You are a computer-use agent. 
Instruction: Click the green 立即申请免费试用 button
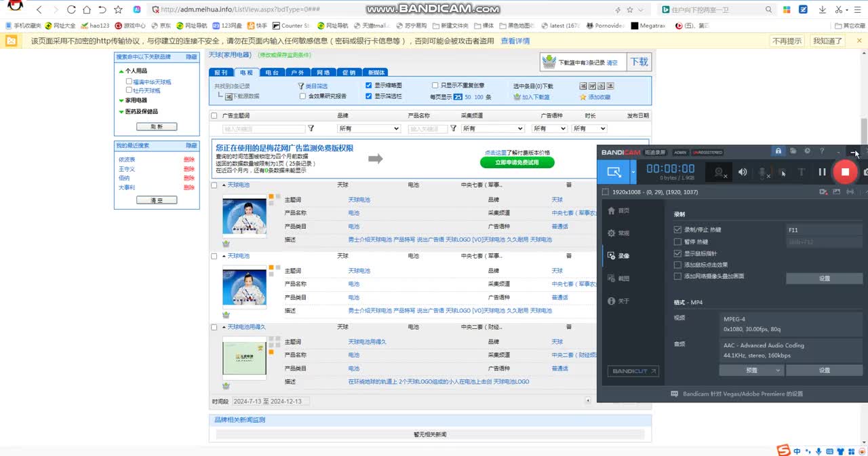tap(517, 162)
